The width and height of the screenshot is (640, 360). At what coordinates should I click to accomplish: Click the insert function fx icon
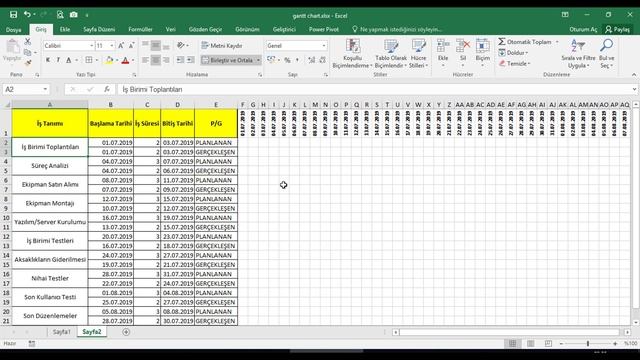pos(107,89)
